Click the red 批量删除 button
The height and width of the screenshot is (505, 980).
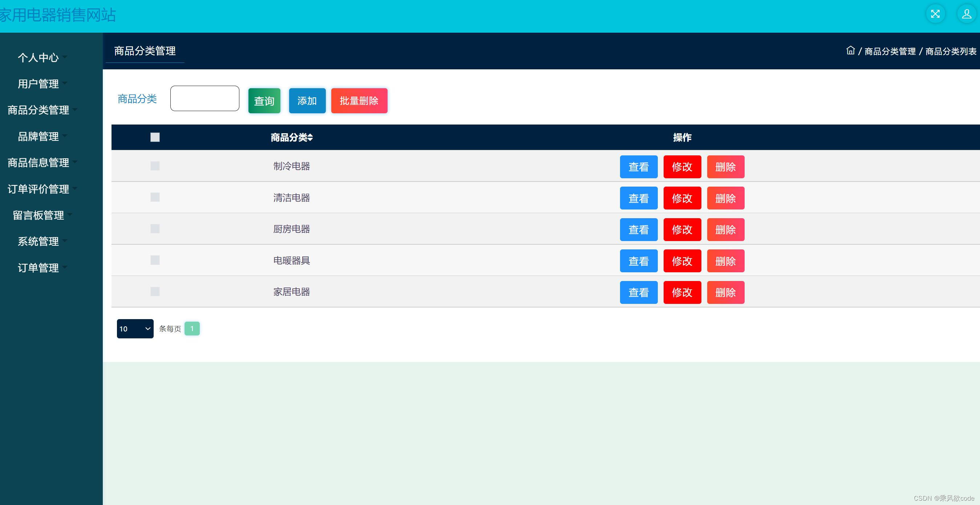click(x=359, y=101)
